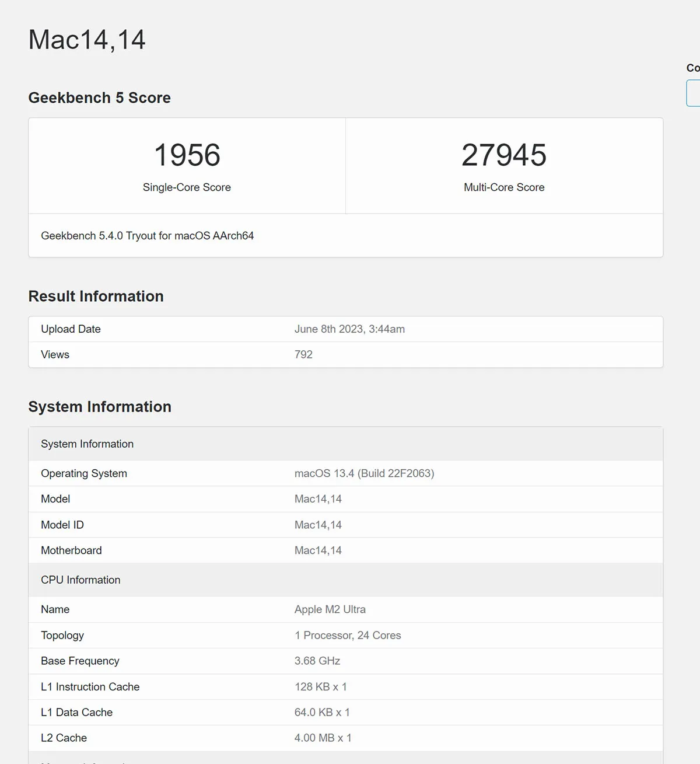This screenshot has width=700, height=764.
Task: Click Geekbench 5.4.0 Tryout for macOS AArch64
Action: coord(148,236)
